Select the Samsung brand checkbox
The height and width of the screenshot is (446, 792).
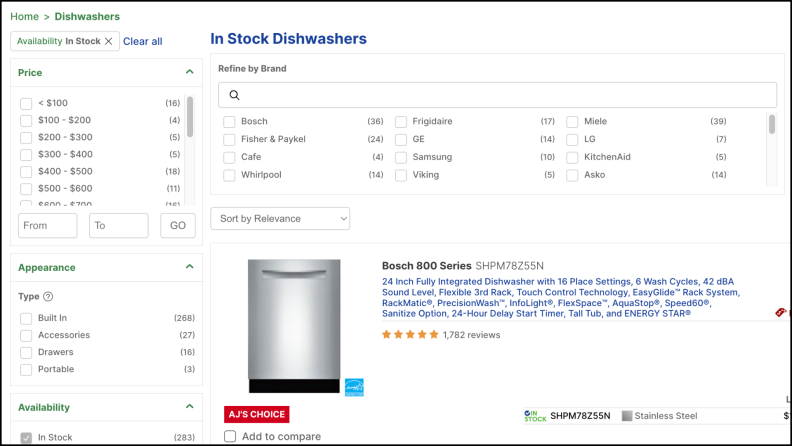401,158
